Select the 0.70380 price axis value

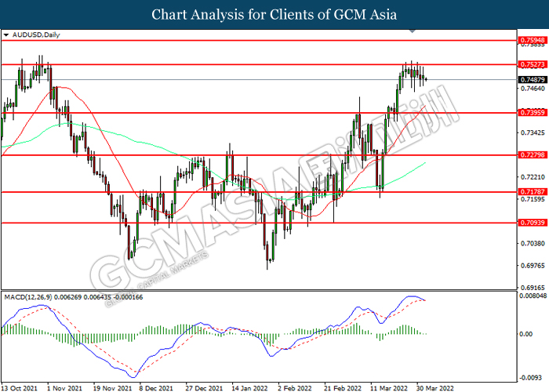(533, 243)
